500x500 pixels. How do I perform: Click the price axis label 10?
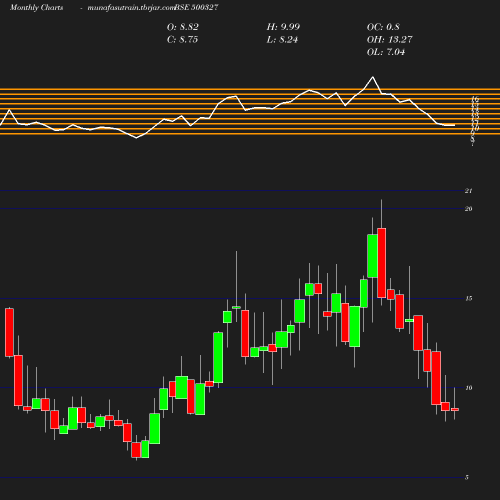(x=468, y=388)
